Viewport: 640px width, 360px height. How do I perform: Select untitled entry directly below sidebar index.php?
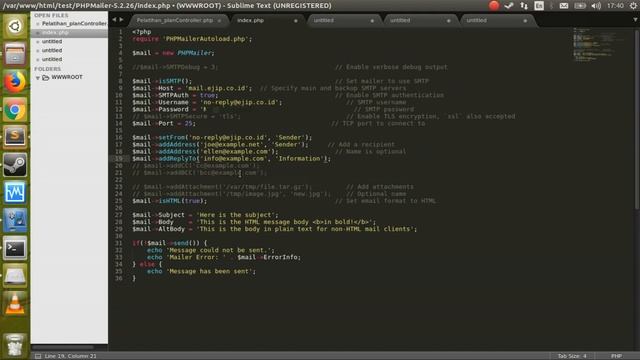pyautogui.click(x=52, y=41)
